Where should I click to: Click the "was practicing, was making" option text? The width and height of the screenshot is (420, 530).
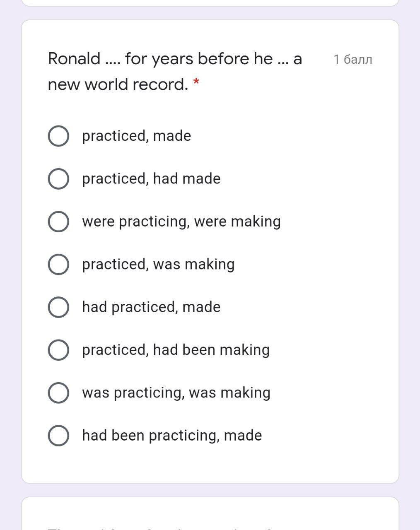(176, 393)
